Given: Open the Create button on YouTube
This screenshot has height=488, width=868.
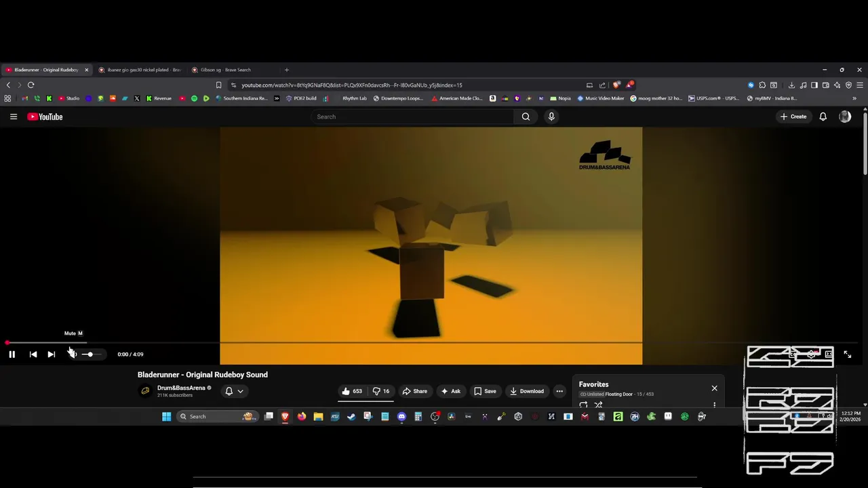Looking at the screenshot, I should (793, 117).
